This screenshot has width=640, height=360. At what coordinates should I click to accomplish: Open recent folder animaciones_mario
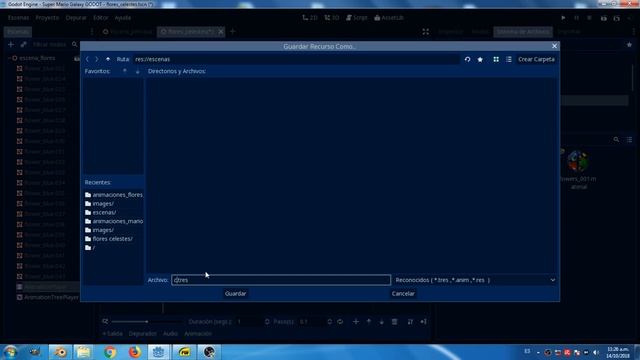tap(114, 221)
